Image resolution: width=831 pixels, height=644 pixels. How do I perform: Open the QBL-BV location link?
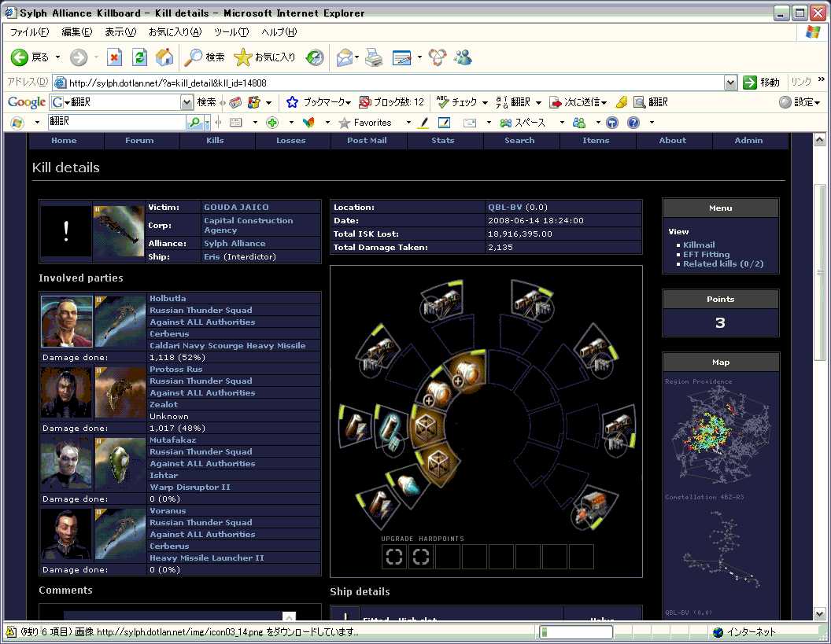point(505,207)
